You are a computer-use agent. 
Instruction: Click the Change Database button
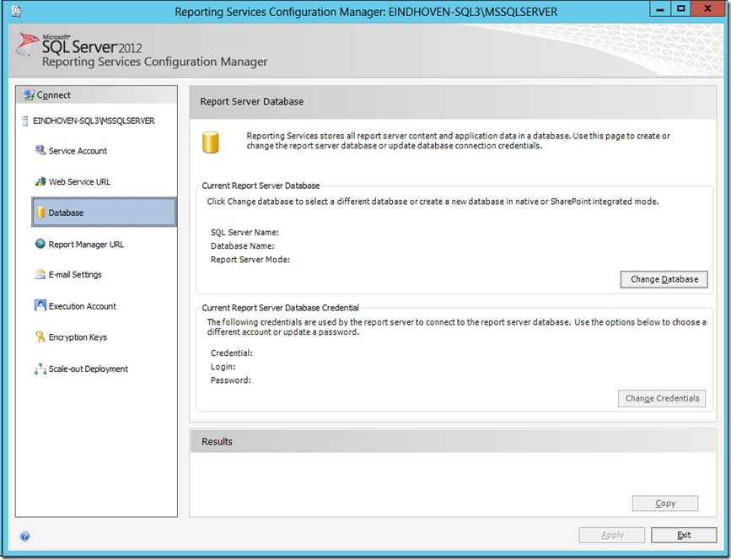[x=664, y=279]
